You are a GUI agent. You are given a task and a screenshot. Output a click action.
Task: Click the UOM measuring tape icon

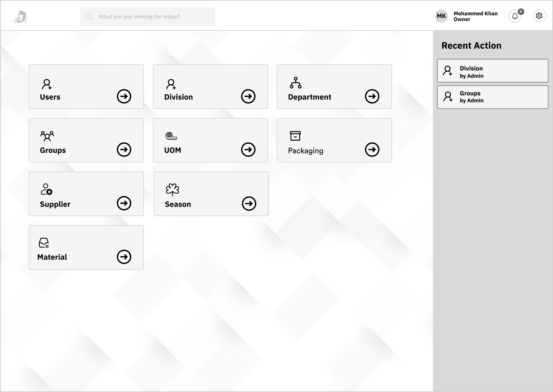171,136
